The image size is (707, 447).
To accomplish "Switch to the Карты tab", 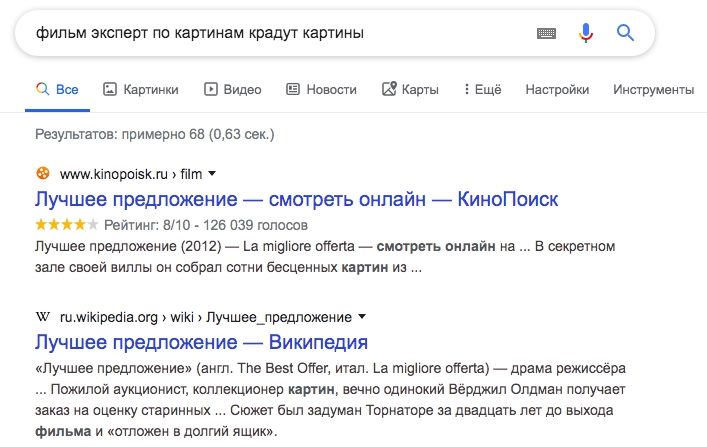I will pyautogui.click(x=410, y=89).
